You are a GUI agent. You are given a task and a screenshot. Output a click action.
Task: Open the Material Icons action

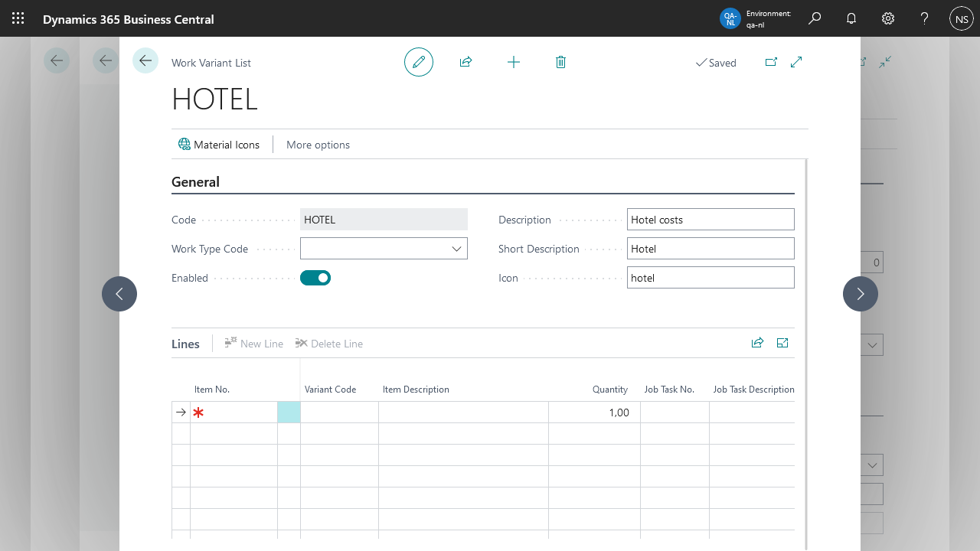coord(219,145)
